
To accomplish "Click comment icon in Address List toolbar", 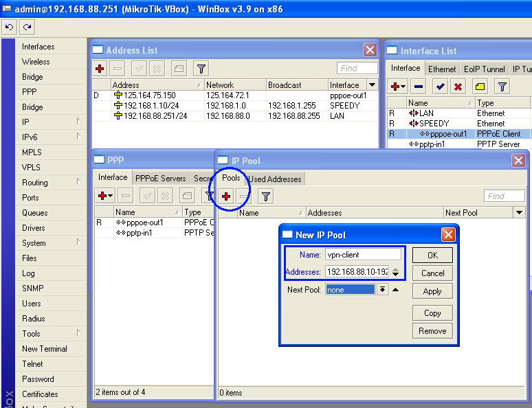I will point(179,69).
